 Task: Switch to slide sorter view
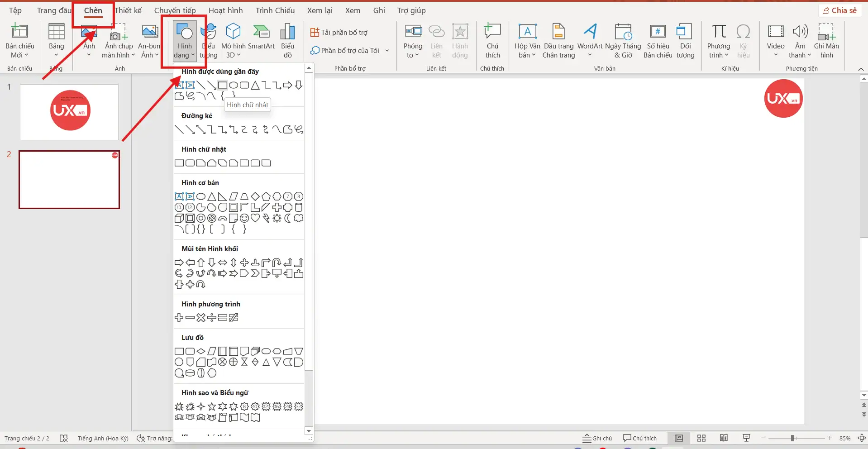pos(701,438)
